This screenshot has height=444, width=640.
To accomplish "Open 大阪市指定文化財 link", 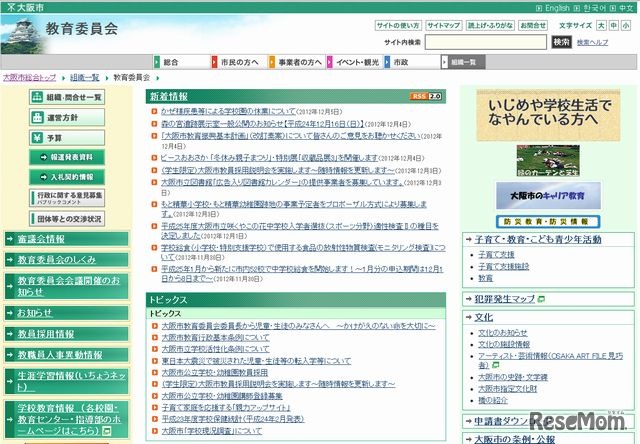I will tap(507, 389).
